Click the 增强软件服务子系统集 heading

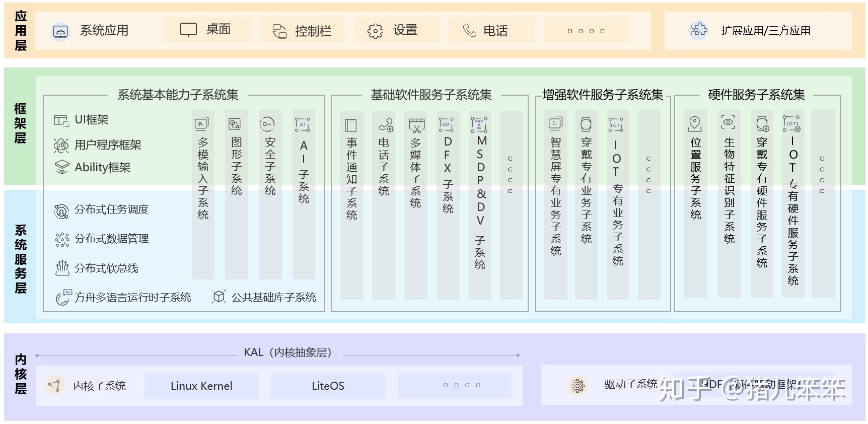pyautogui.click(x=603, y=95)
